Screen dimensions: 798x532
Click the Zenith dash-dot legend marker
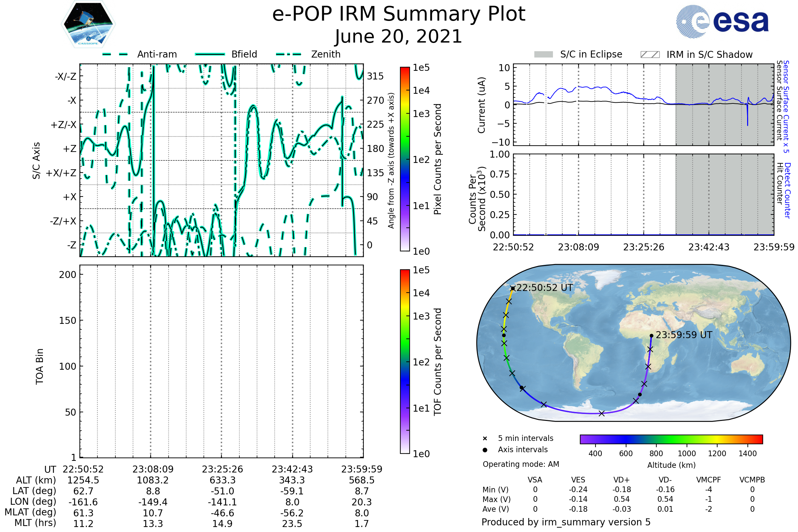point(289,54)
